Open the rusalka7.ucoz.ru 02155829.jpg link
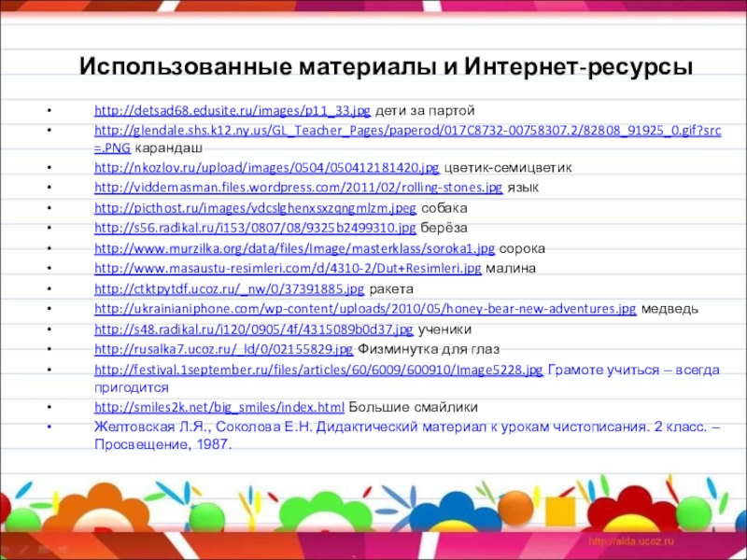Viewport: 747px width, 560px height. 223,349
